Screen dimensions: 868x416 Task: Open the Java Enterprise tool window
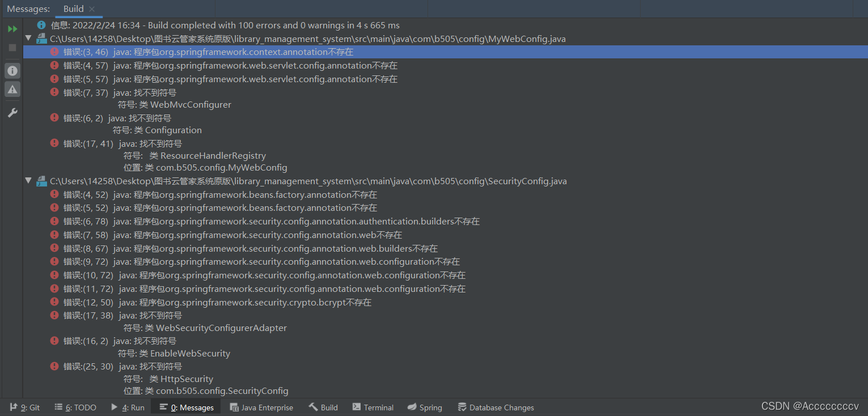pos(261,407)
